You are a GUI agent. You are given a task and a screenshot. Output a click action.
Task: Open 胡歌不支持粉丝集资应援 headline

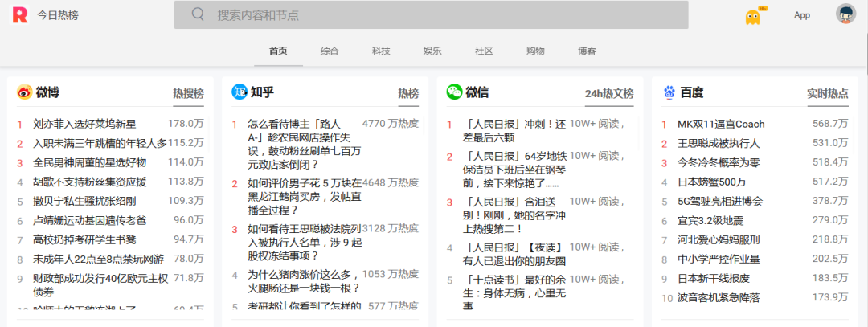tap(90, 182)
